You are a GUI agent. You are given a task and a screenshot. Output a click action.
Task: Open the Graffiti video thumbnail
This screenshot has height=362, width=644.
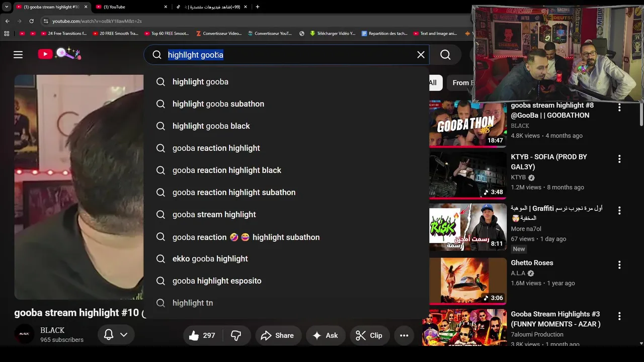coord(468,227)
